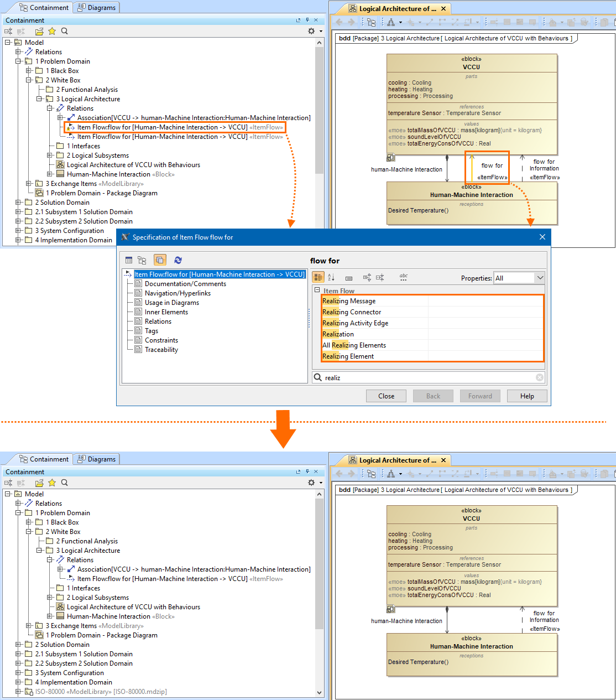Select the Realizing Activity Edge property row
The image size is (616, 700).
tap(432, 323)
